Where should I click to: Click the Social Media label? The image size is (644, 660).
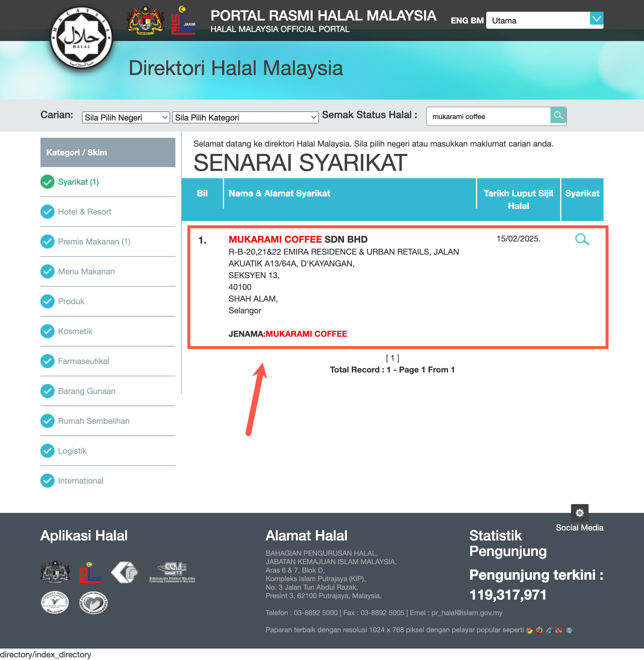click(579, 528)
